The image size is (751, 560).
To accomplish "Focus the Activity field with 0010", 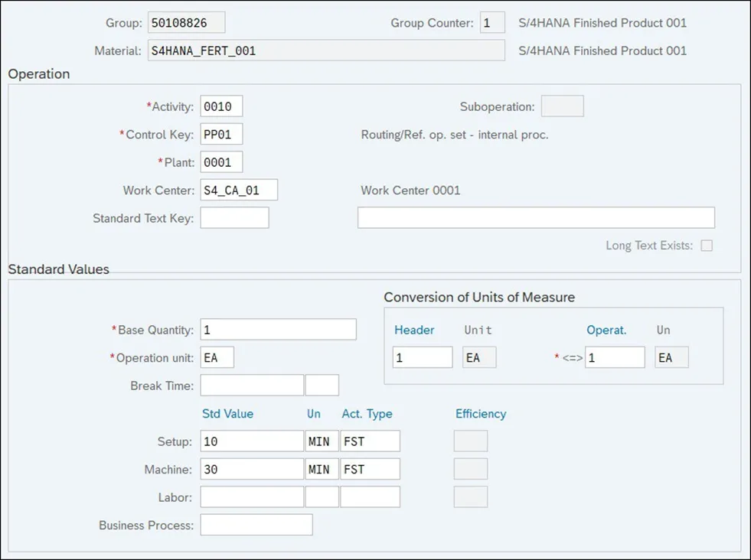I will 221,106.
